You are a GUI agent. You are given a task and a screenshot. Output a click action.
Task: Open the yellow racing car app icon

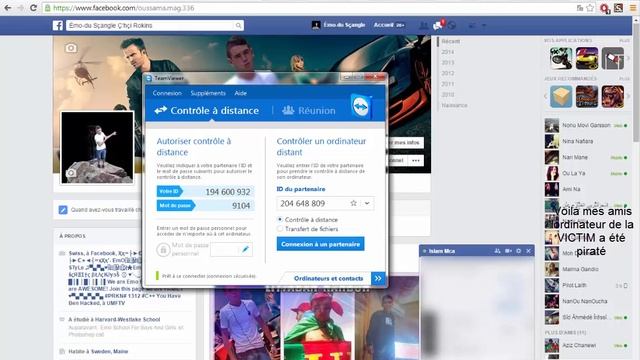coord(587,58)
